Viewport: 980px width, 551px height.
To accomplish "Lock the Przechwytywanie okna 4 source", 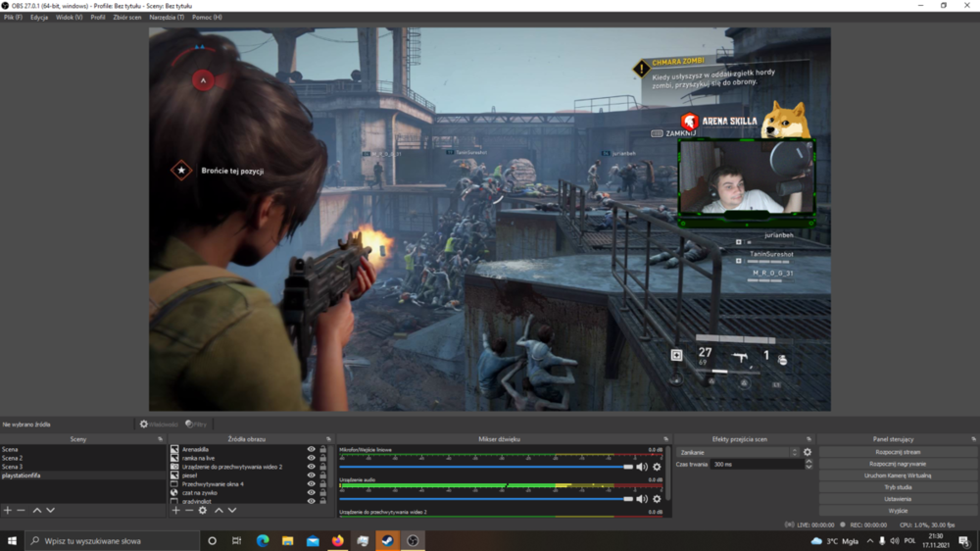I will 323,484.
